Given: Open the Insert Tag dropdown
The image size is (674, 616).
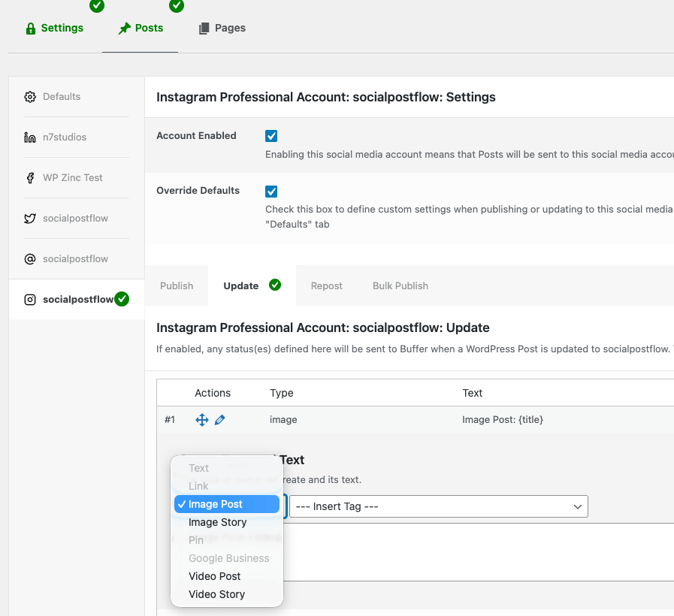Looking at the screenshot, I should (439, 506).
